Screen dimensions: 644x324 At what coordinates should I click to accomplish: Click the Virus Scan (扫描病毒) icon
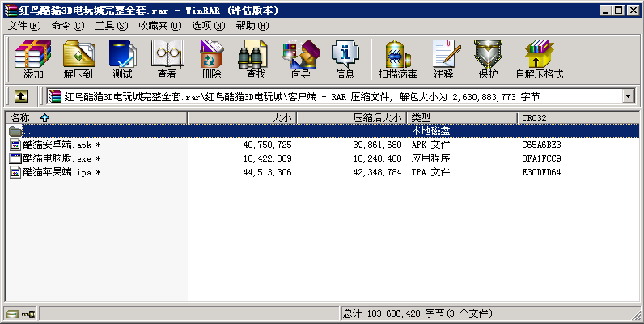[x=397, y=59]
